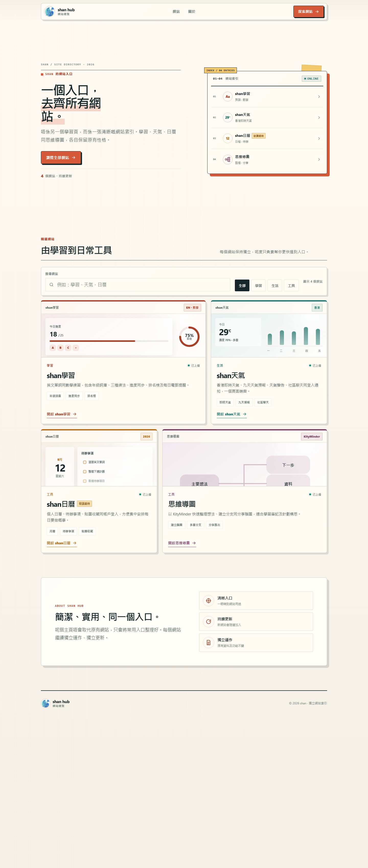Expand the shan天氣 index row chevron
This screenshot has width=368, height=868.
[x=319, y=118]
